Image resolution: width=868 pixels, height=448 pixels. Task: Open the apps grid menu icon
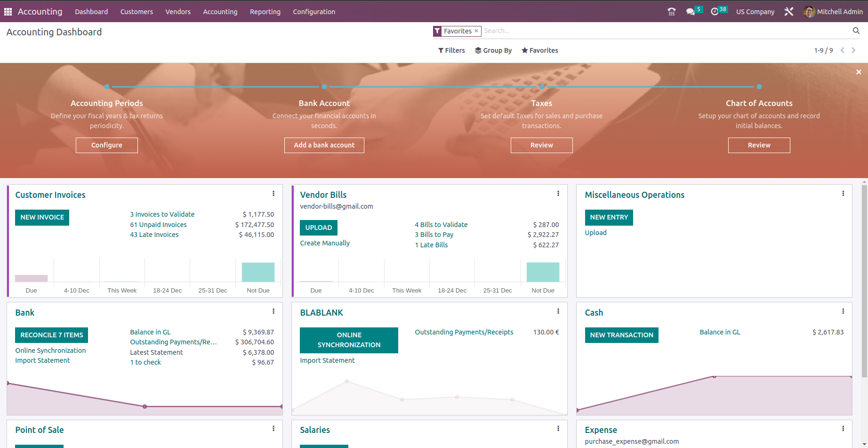tap(8, 12)
